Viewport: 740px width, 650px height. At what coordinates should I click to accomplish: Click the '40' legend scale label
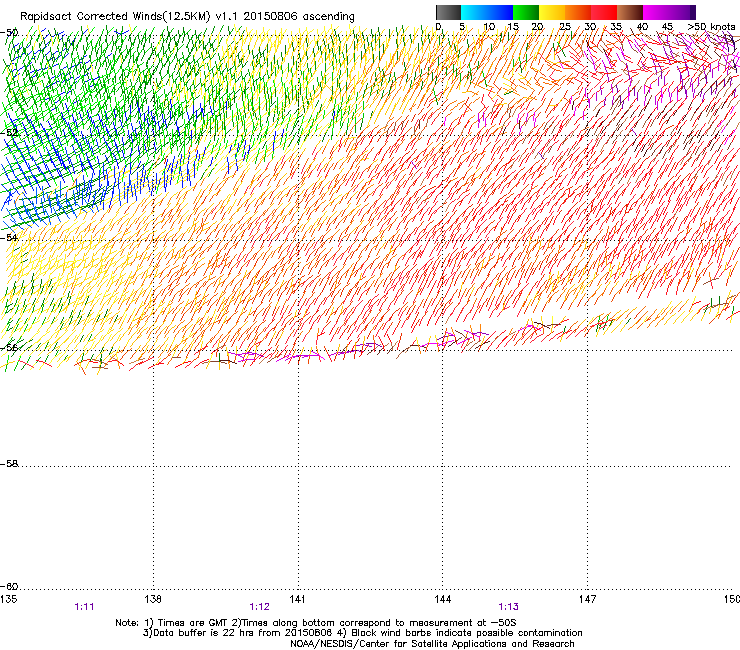642,27
